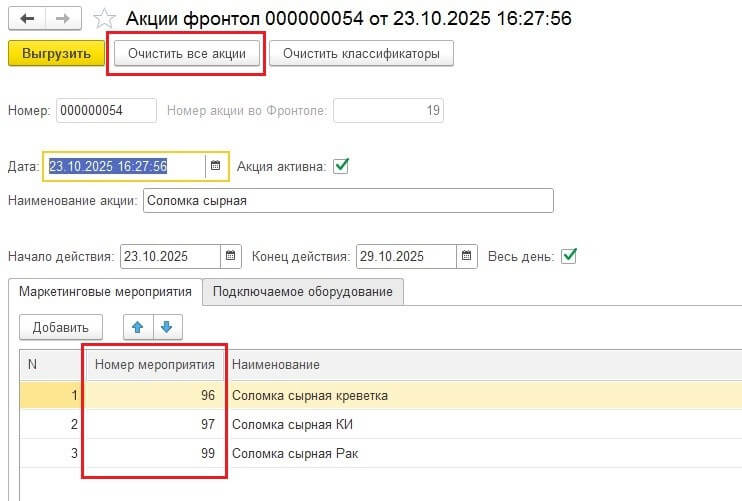742x501 pixels.
Task: Open calendar picker for Дата field
Action: coord(215,167)
